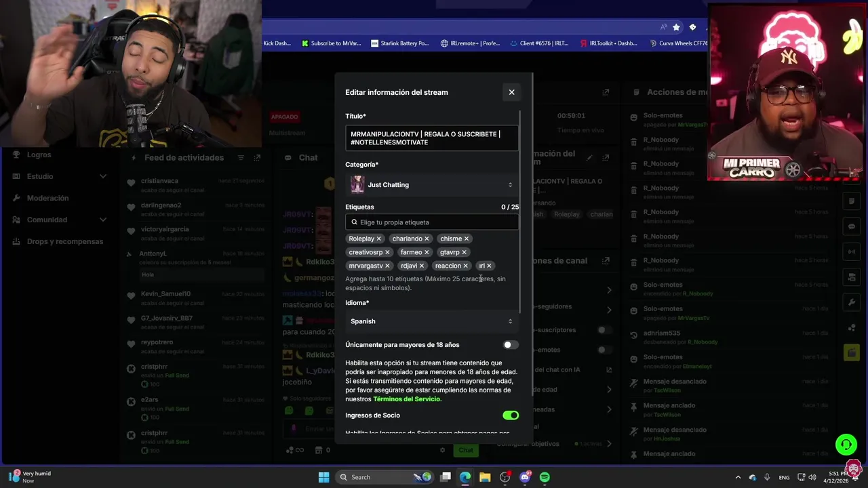Remove the chisme tag

click(467, 239)
